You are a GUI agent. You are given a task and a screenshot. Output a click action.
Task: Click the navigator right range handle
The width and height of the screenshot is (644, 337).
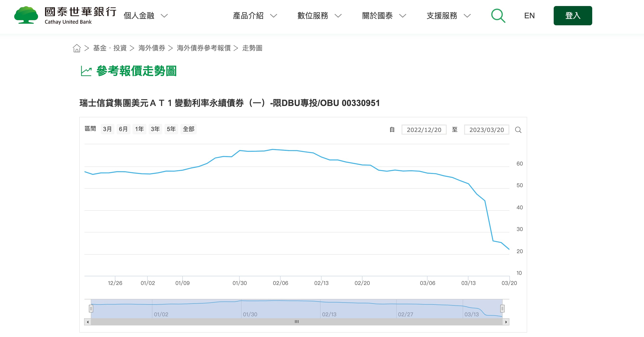[502, 309]
